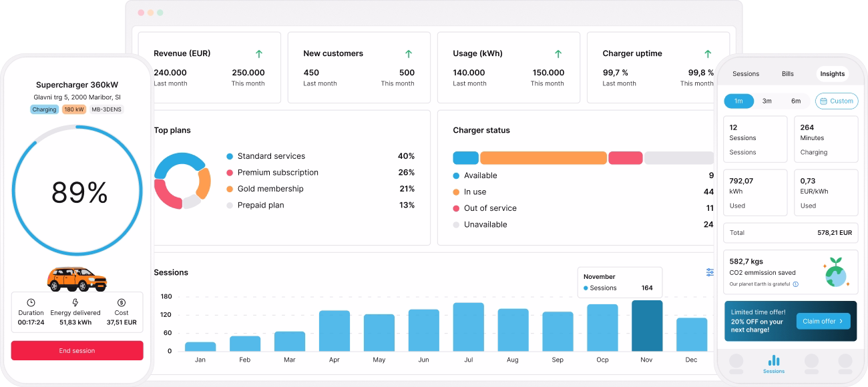The height and width of the screenshot is (387, 868).
Task: Click the Jul bar in Sessions chart
Action: click(468, 327)
